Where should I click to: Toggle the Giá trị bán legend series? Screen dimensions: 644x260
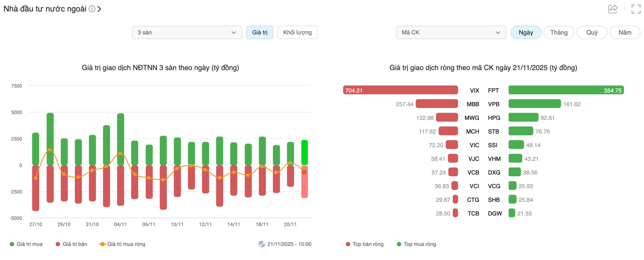[71, 244]
